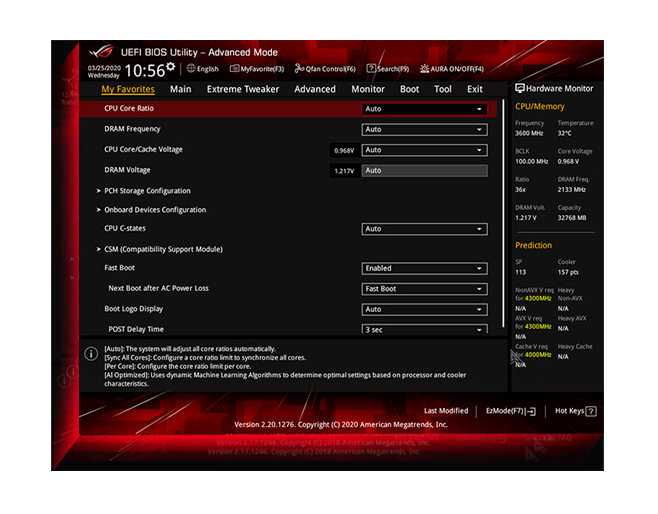Select the Exit tab
Image resolution: width=658 pixels, height=514 pixels.
pos(475,89)
